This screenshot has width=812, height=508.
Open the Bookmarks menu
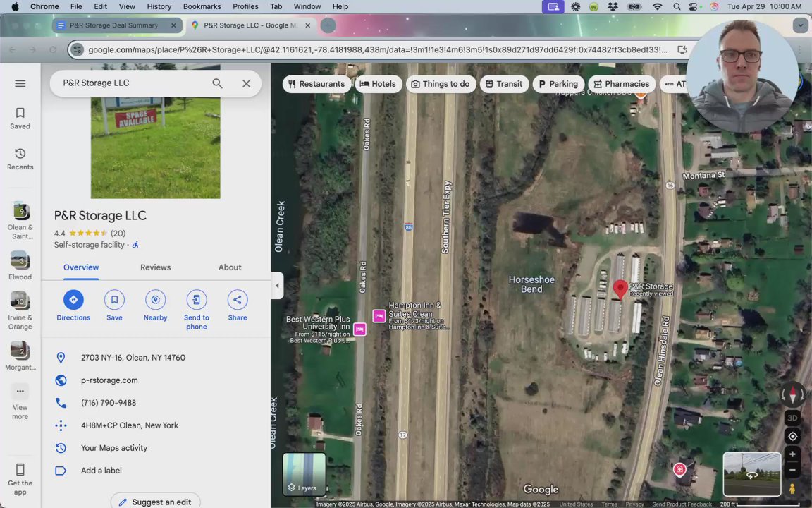202,7
